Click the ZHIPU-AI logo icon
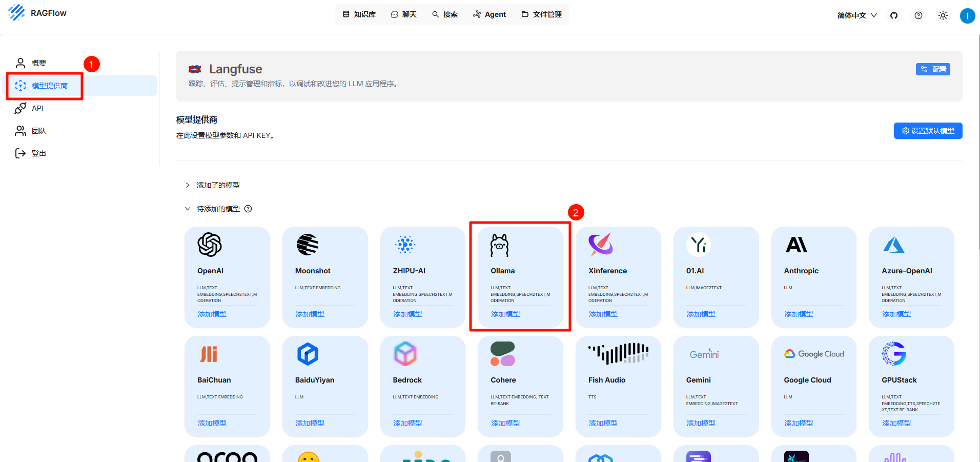This screenshot has height=462, width=980. [x=405, y=245]
